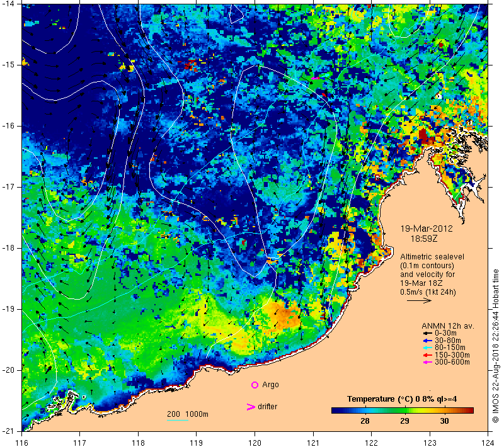Click the red 150-300m legend arrow
504x447 pixels.
coord(427,355)
